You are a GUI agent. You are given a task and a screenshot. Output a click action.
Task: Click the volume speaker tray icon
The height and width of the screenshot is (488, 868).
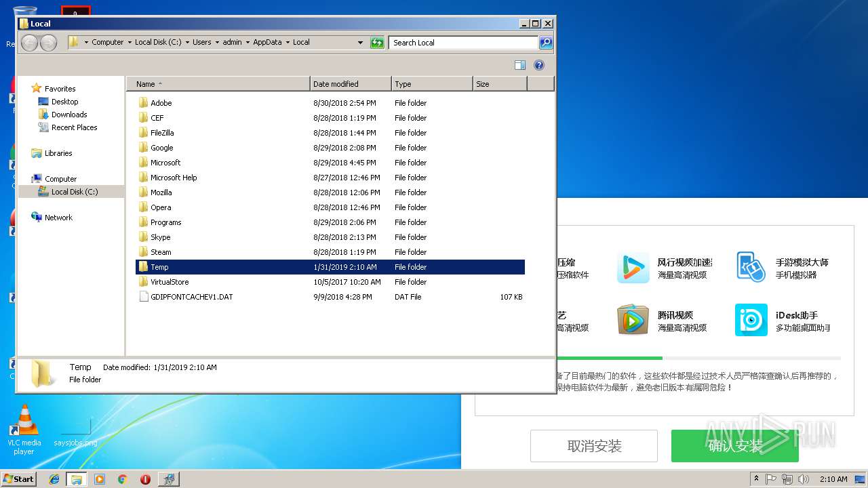pos(804,479)
